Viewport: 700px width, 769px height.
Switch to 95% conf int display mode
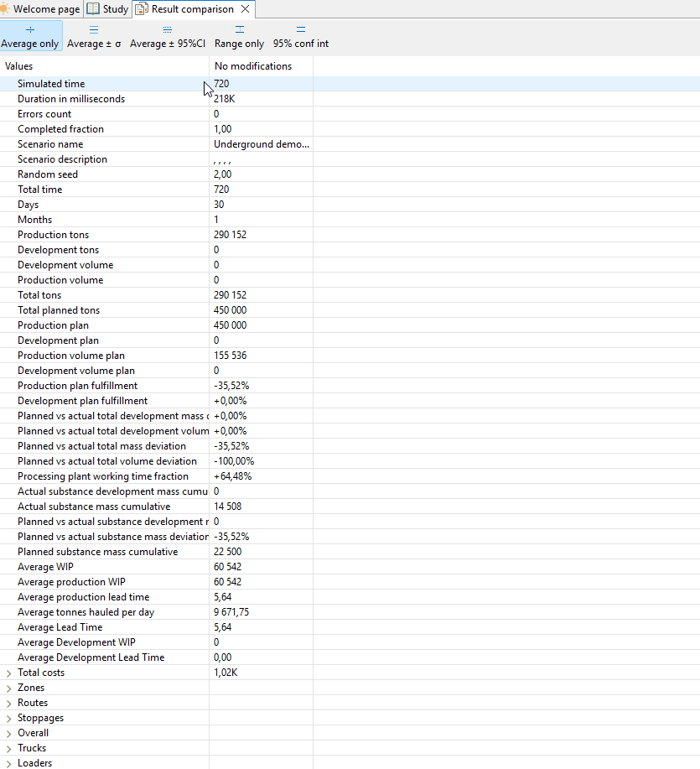[x=300, y=36]
